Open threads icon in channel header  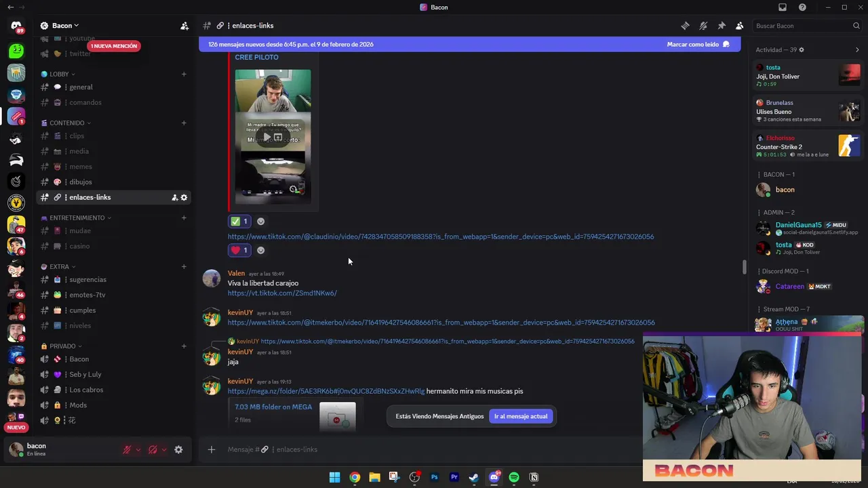point(685,26)
